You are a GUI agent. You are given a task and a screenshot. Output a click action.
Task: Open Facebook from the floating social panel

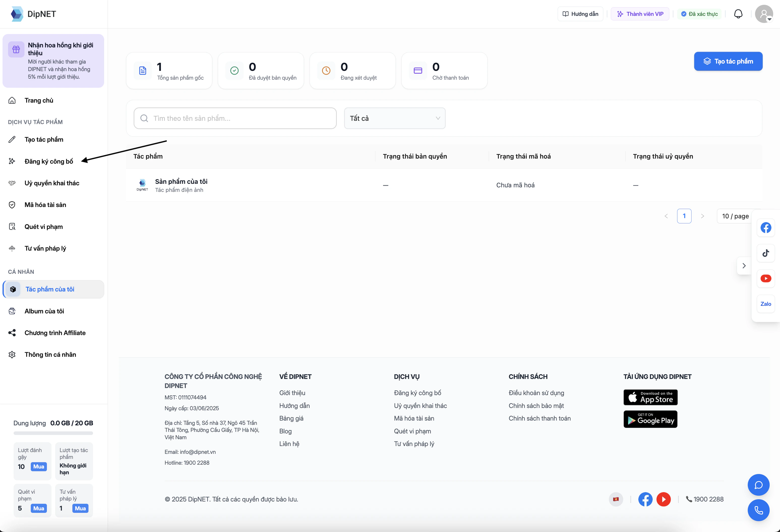click(x=766, y=228)
